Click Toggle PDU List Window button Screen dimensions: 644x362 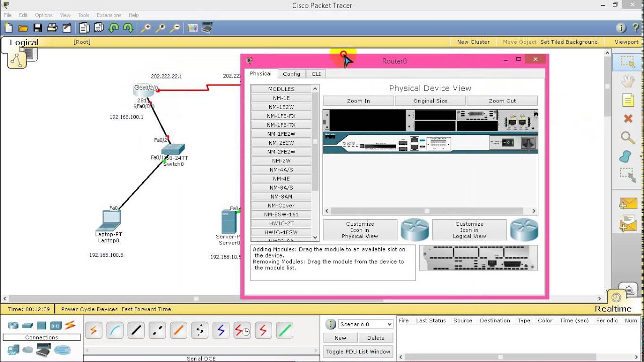click(358, 351)
